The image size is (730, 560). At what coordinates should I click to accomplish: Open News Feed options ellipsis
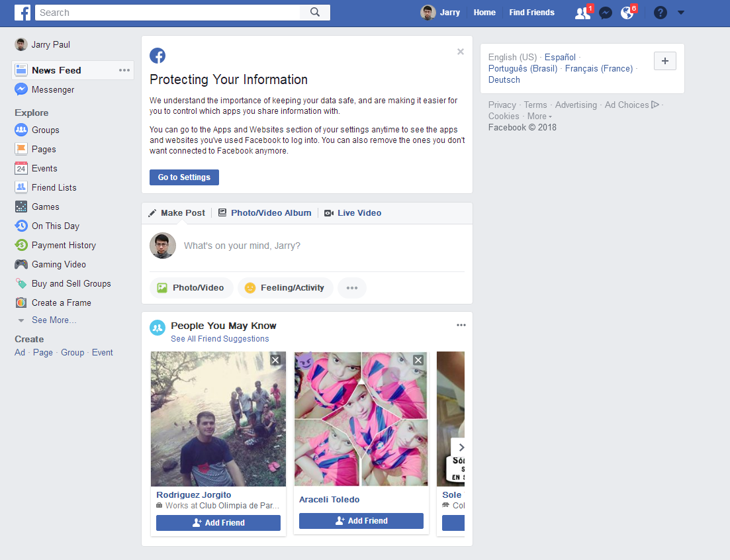click(124, 70)
